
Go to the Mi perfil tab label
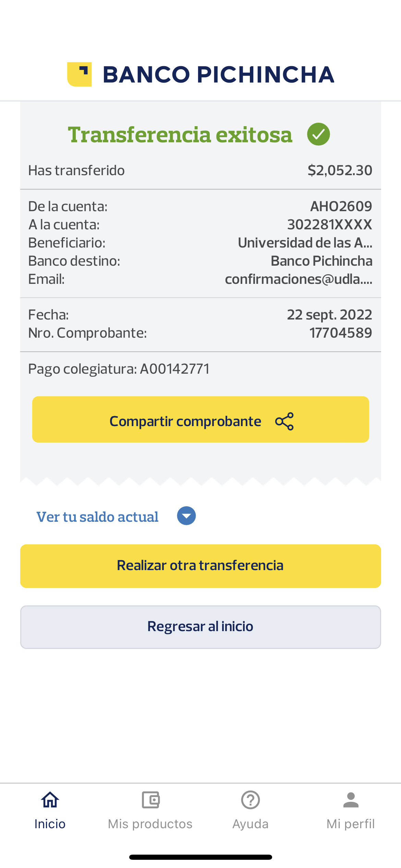[x=351, y=824]
